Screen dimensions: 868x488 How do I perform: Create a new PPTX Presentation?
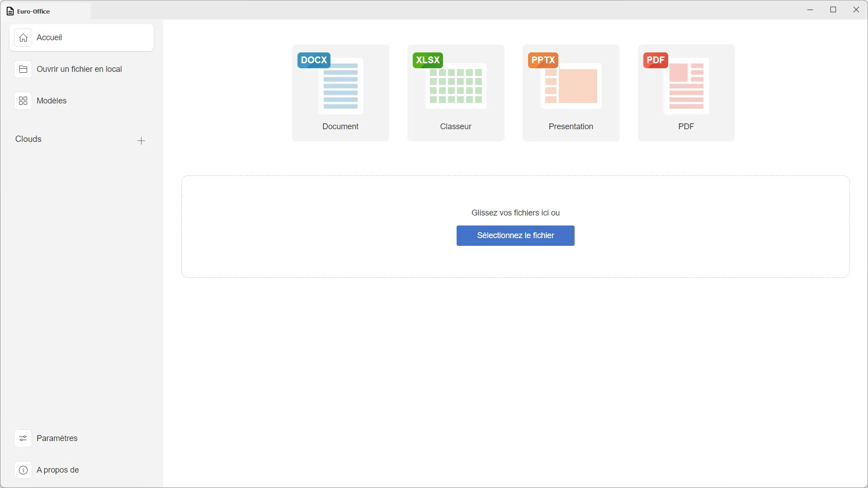tap(571, 93)
